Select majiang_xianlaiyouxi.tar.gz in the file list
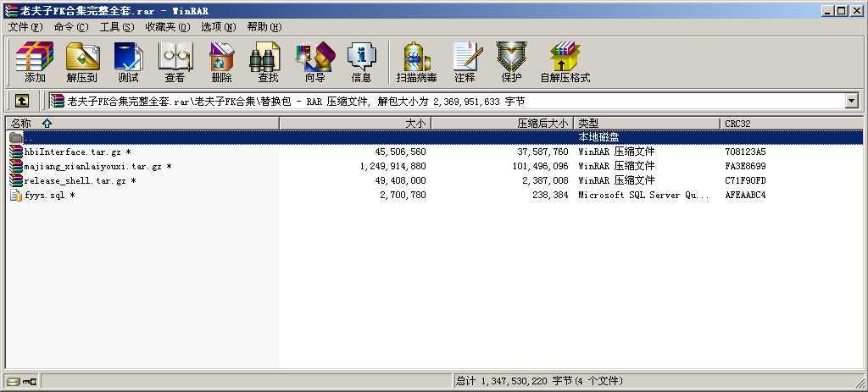Viewport: 868px width, 392px height. [x=92, y=167]
